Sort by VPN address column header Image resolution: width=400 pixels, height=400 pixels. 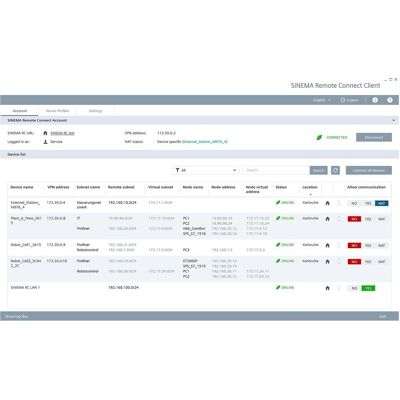(x=58, y=187)
